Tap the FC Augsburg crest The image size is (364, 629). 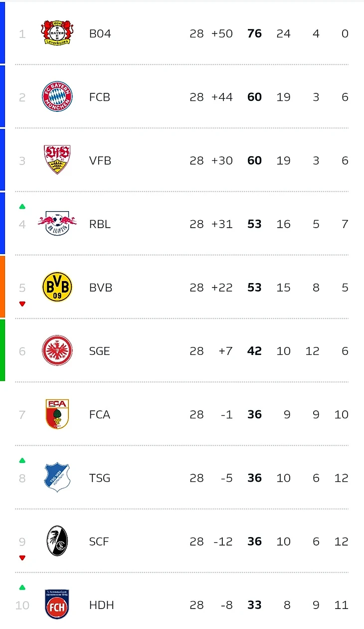57,414
